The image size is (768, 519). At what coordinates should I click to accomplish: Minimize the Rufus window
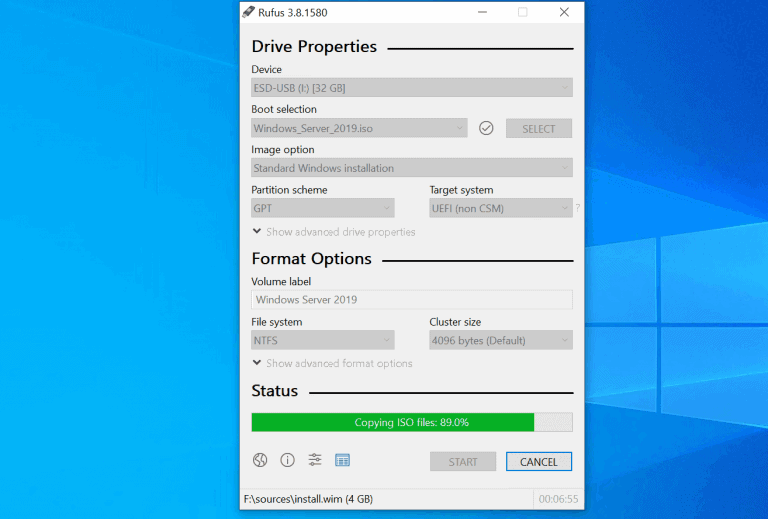(482, 12)
